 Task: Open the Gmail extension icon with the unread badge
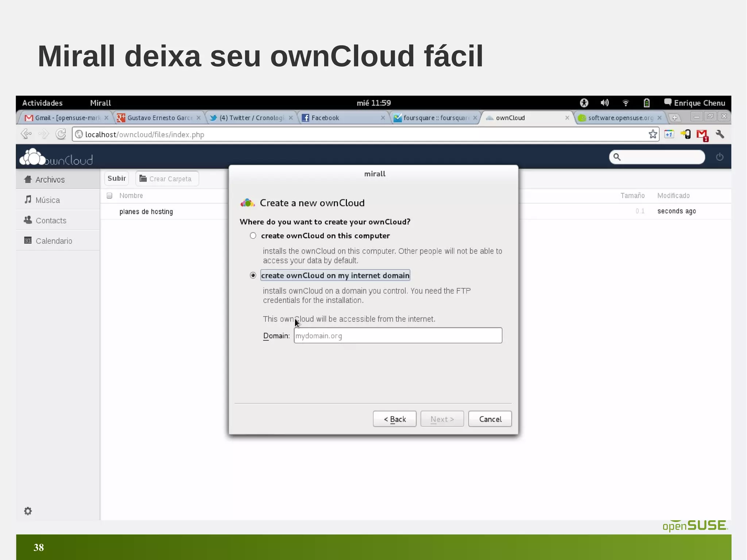click(x=702, y=135)
